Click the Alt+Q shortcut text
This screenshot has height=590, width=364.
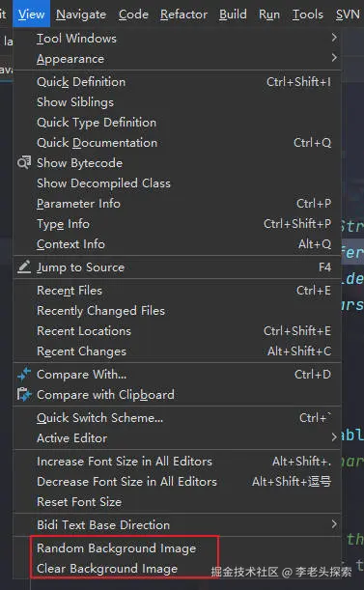click(x=315, y=244)
